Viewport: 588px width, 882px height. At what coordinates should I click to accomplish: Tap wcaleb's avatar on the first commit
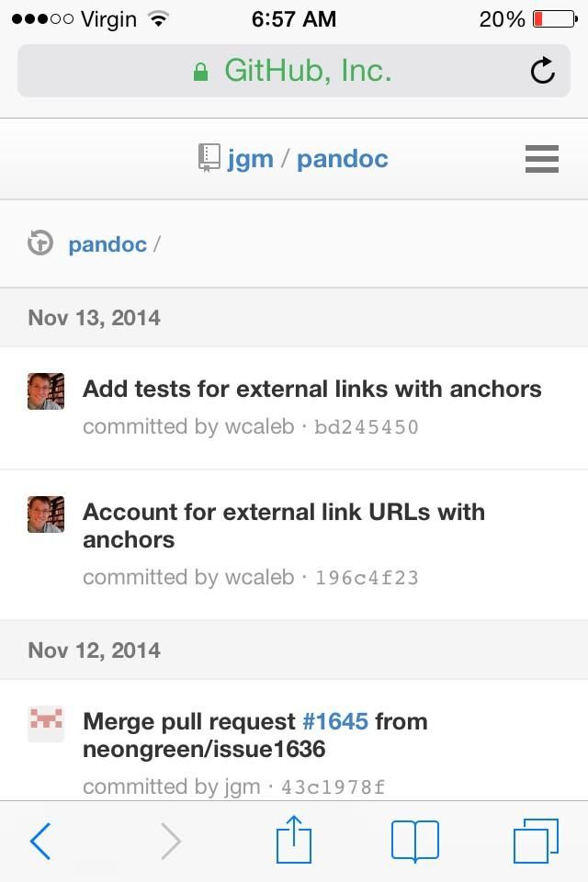pyautogui.click(x=46, y=391)
